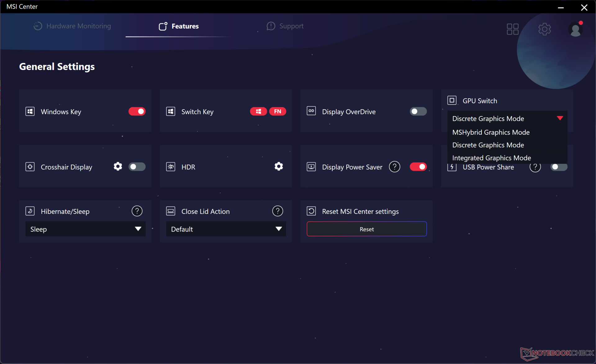Open the user profile avatar
This screenshot has width=596, height=364.
tap(576, 30)
